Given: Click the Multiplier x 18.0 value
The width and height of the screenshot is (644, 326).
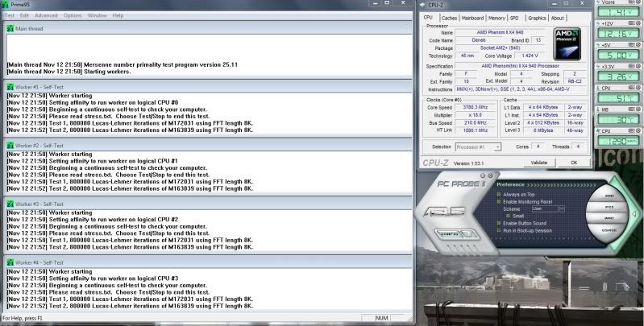Looking at the screenshot, I should tap(476, 115).
